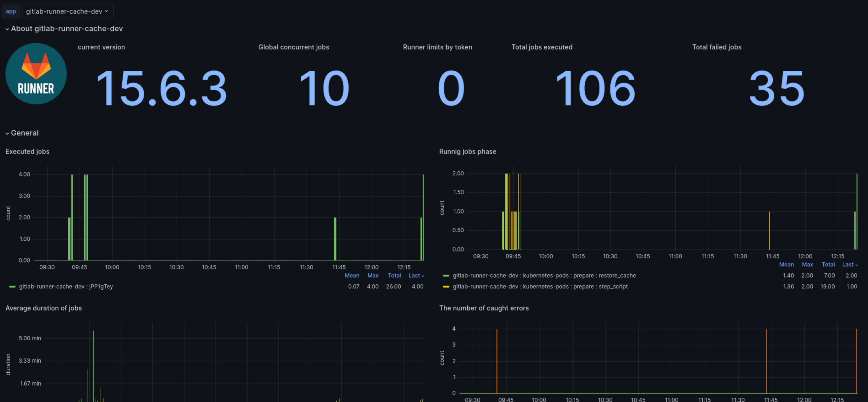Open the Executed jobs panel title menu
Image resolution: width=868 pixels, height=402 pixels.
click(x=27, y=151)
